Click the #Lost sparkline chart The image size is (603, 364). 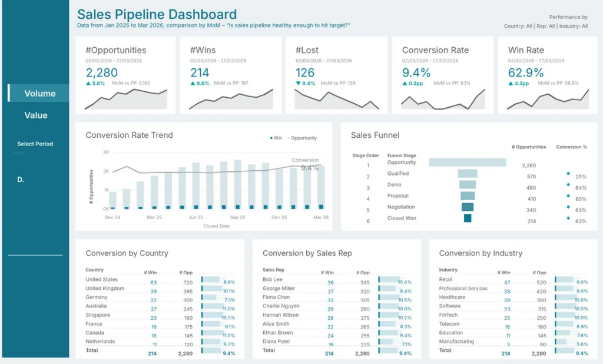click(336, 100)
